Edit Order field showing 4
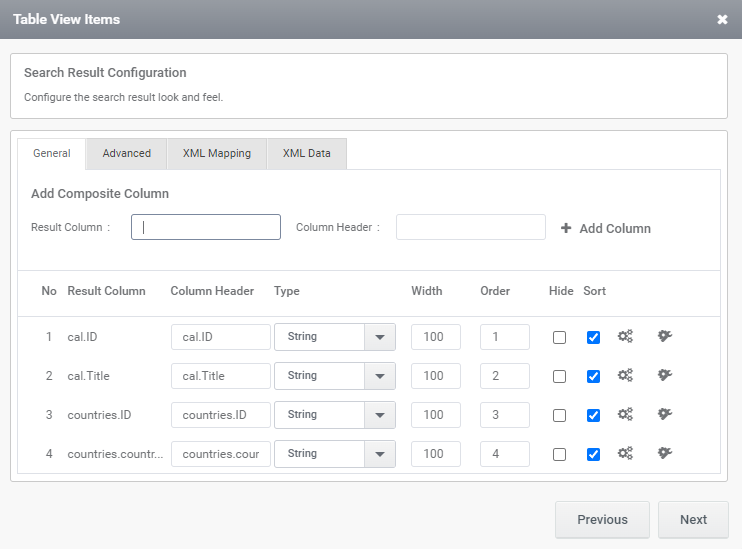Viewport: 742px width, 549px height. point(505,454)
